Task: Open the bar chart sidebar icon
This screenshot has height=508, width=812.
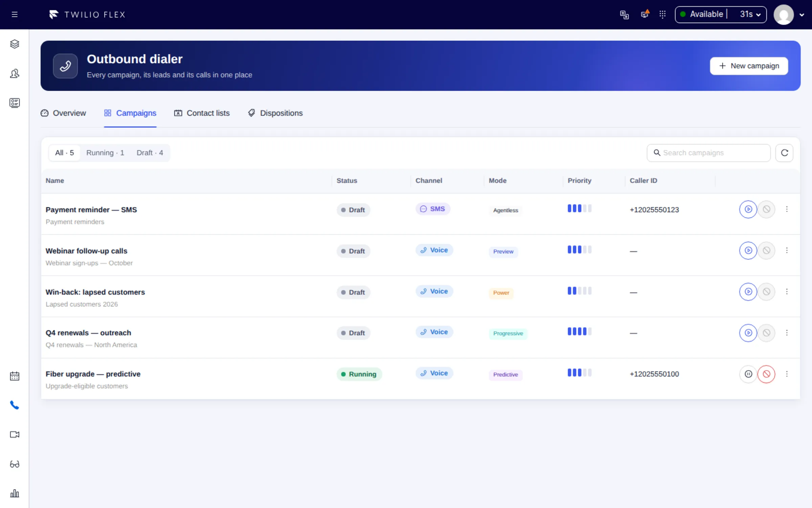Action: 15,493
